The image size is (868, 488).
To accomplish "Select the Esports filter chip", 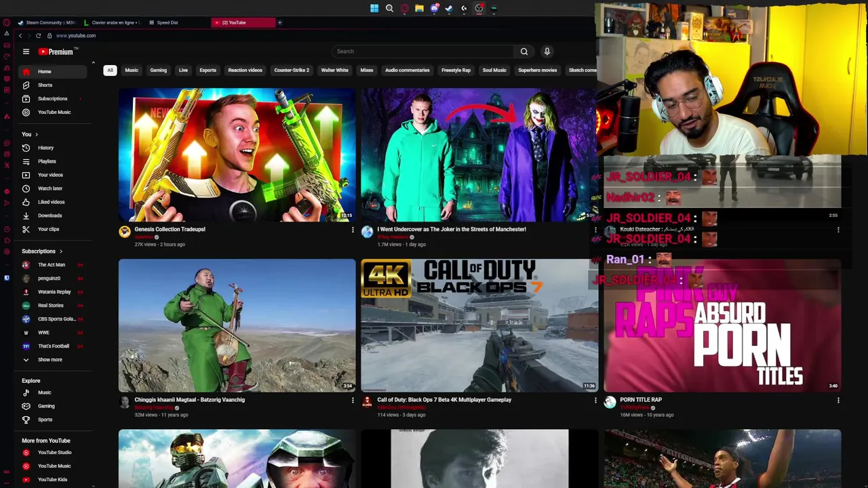I will pos(208,70).
